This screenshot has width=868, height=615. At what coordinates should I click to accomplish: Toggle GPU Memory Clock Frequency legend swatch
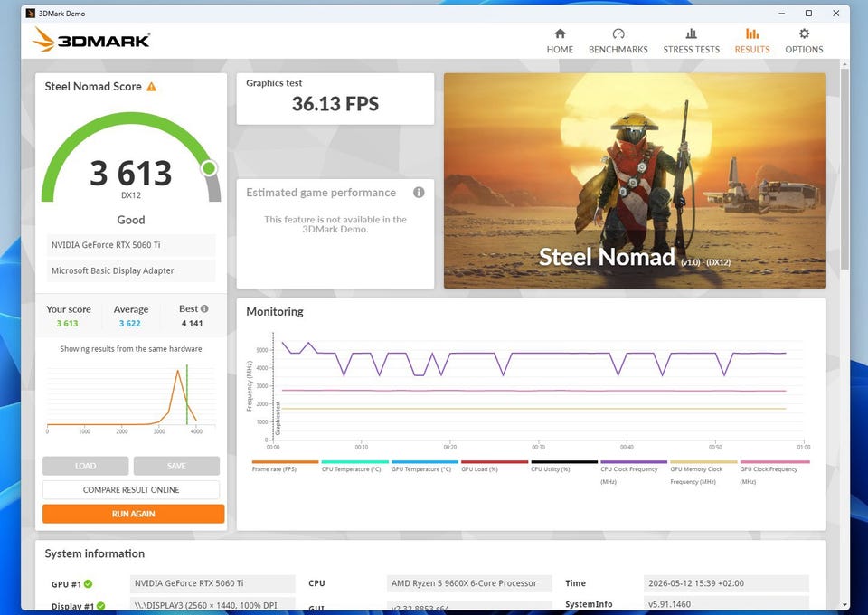pos(703,461)
